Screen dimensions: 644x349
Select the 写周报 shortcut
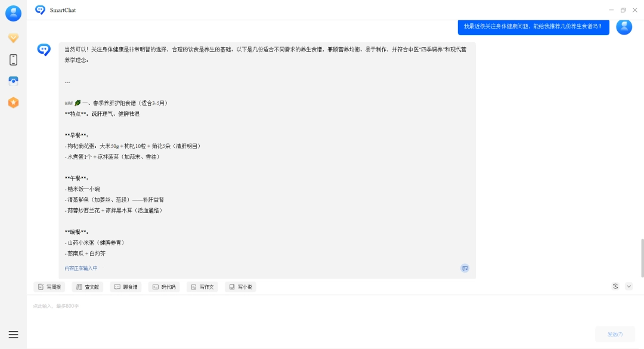pos(49,286)
